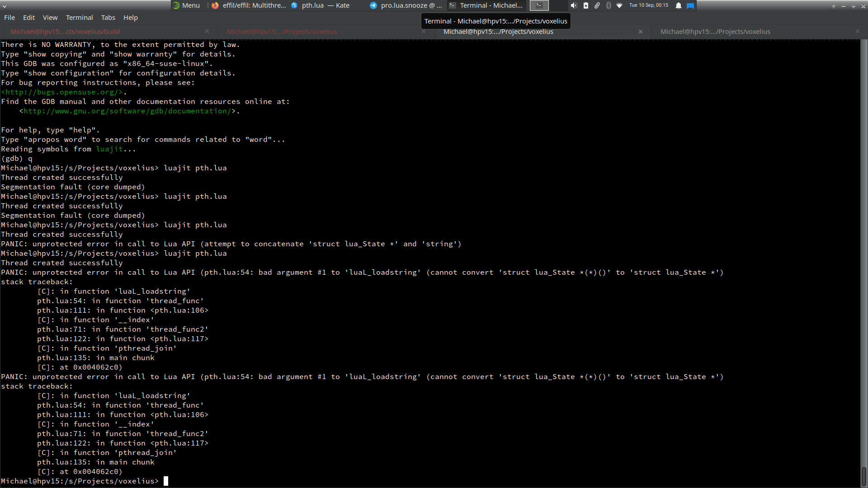868x488 pixels.
Task: Click the blue show-desktop icon
Action: (x=690, y=5)
